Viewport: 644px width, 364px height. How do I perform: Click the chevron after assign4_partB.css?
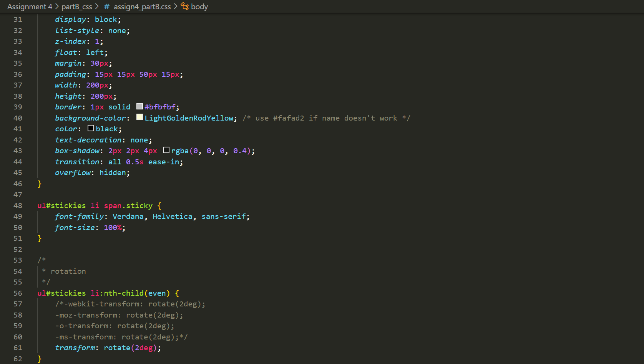(x=175, y=7)
